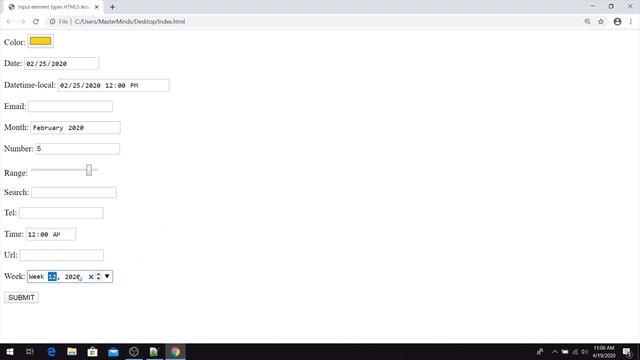
Task: Click the Tel input field
Action: pos(61,213)
